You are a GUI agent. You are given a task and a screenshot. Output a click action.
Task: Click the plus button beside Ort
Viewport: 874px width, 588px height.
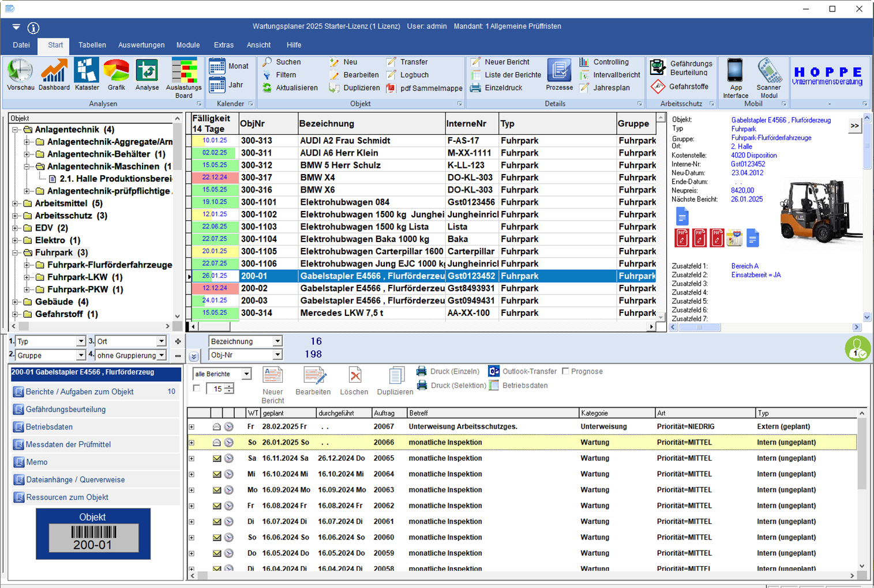[178, 341]
